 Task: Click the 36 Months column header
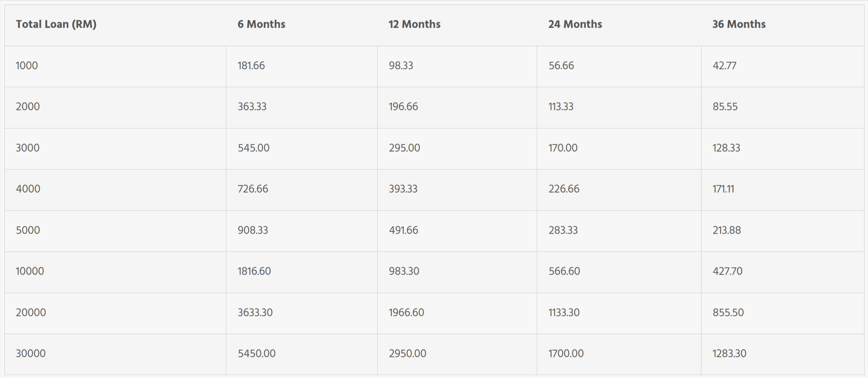click(739, 24)
